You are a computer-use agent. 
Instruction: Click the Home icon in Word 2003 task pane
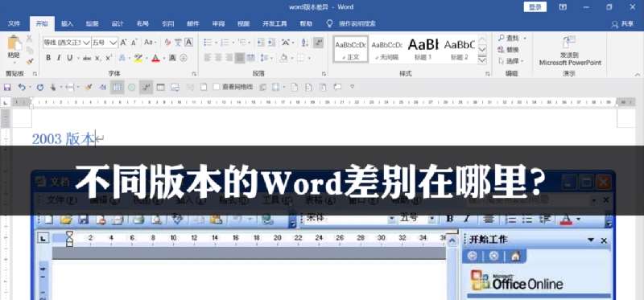(x=515, y=256)
